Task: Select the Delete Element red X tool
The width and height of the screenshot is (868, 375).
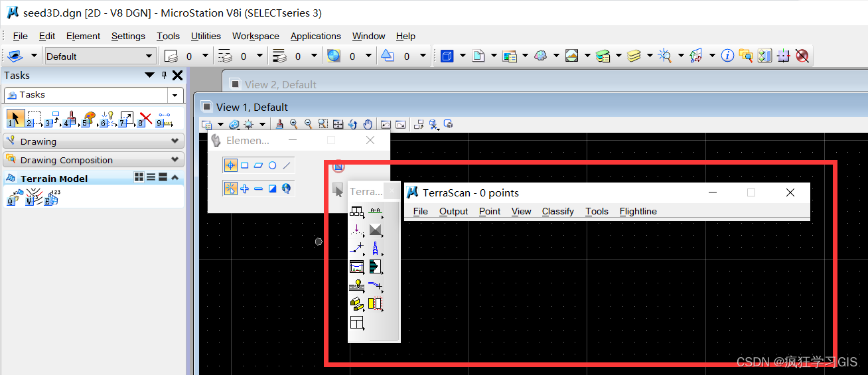Action: pyautogui.click(x=146, y=119)
